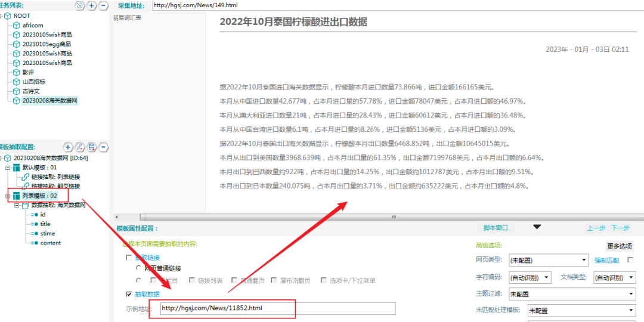
Task: Click the article title 2022年10月泰国柠檬酸进出口数据
Action: 293,22
